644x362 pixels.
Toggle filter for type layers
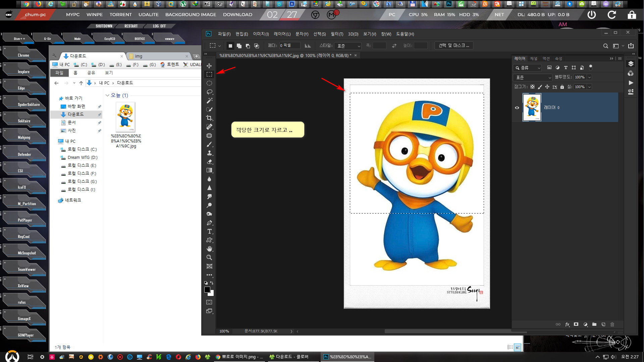click(x=566, y=68)
